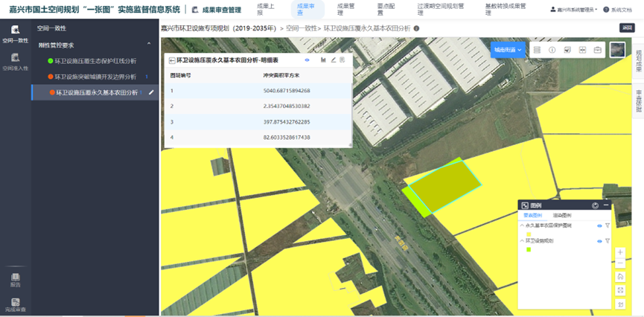Toggle visibility of 环卫设施规划 legend layer
Image resolution: width=644 pixels, height=317 pixels.
coord(599,241)
